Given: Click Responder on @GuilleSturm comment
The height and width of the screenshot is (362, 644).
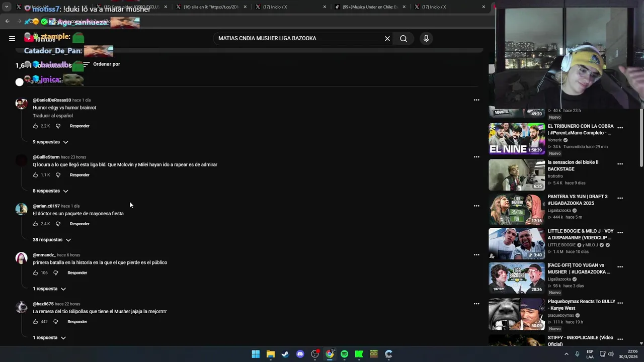Looking at the screenshot, I should click(79, 175).
